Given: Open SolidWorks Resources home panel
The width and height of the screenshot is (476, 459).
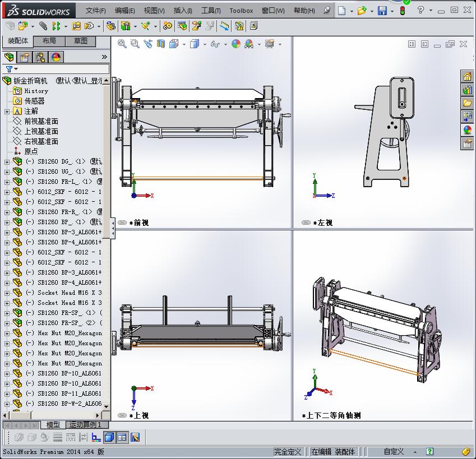Looking at the screenshot, I should (x=467, y=76).
